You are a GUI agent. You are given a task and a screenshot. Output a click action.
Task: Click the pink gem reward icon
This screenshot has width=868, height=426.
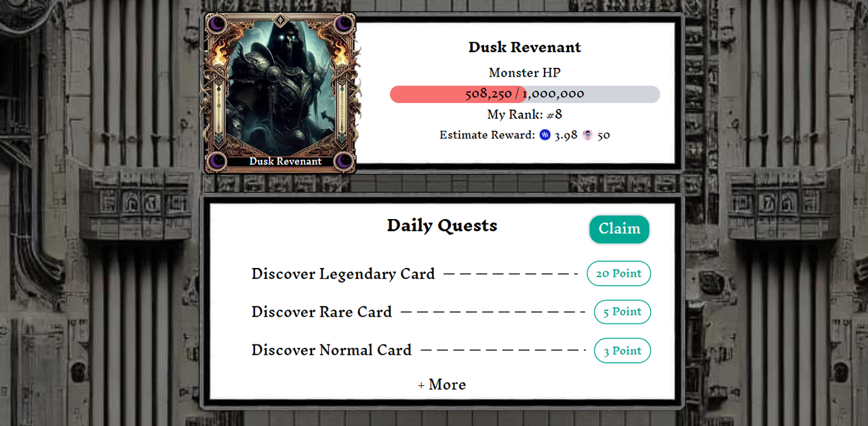pyautogui.click(x=588, y=135)
